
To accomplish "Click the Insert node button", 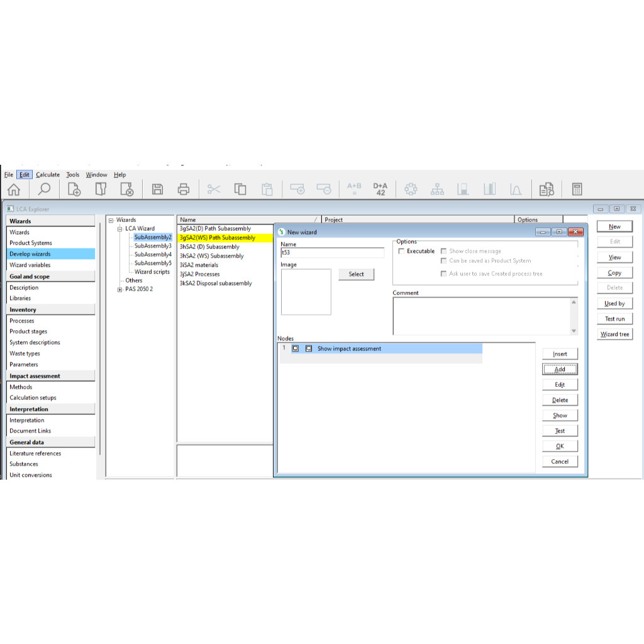I will (560, 354).
